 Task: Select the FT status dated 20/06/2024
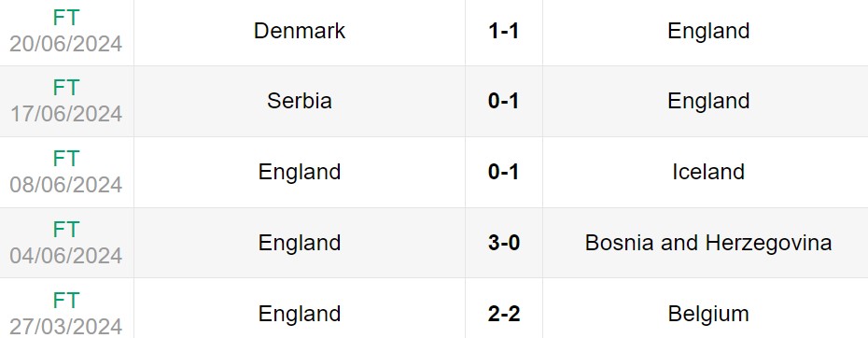[x=66, y=19]
